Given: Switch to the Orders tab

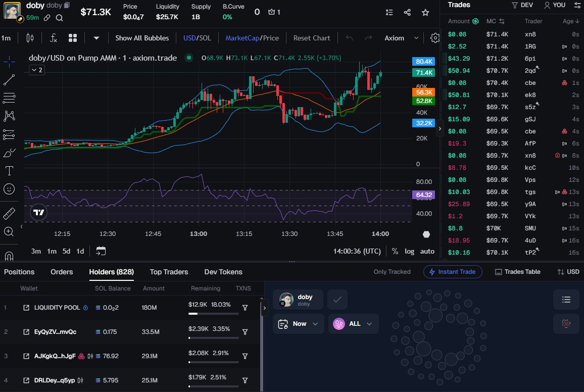Looking at the screenshot, I should coord(62,272).
